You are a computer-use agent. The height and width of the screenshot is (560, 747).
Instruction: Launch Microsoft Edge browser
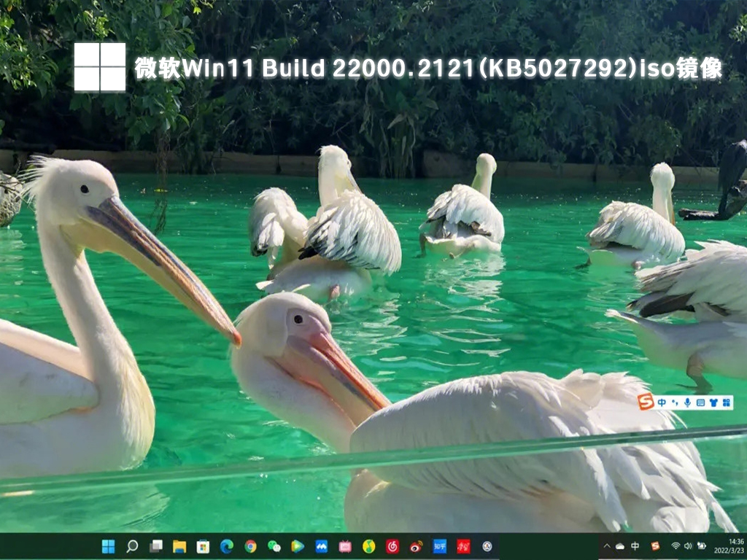click(x=227, y=546)
